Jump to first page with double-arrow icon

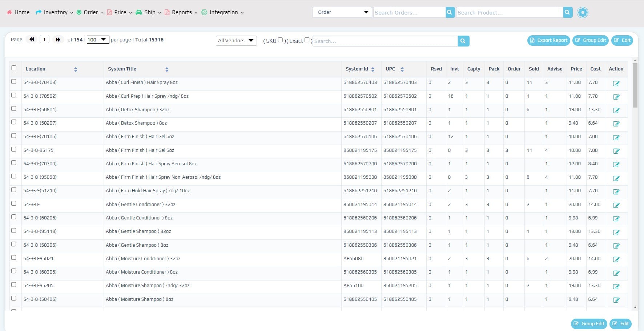(32, 39)
